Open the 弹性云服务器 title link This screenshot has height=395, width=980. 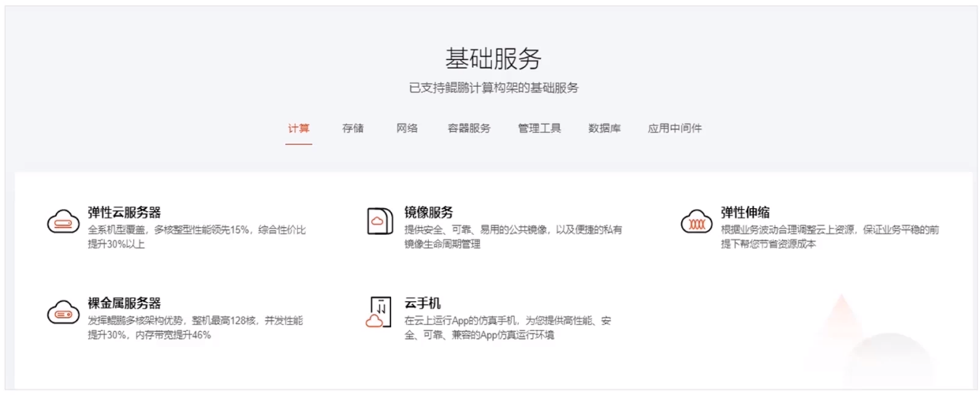pyautogui.click(x=125, y=212)
